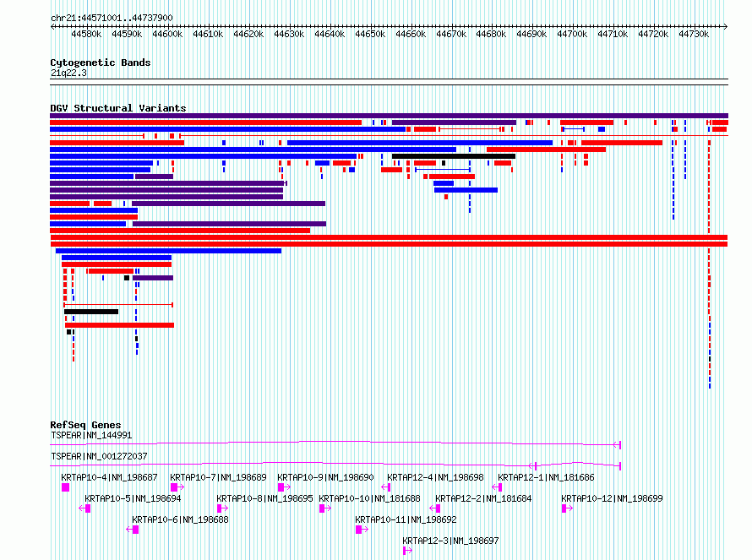Image resolution: width=752 pixels, height=560 pixels.
Task: Click the KRTAP12-2 gene glyph
Action: pos(435,508)
